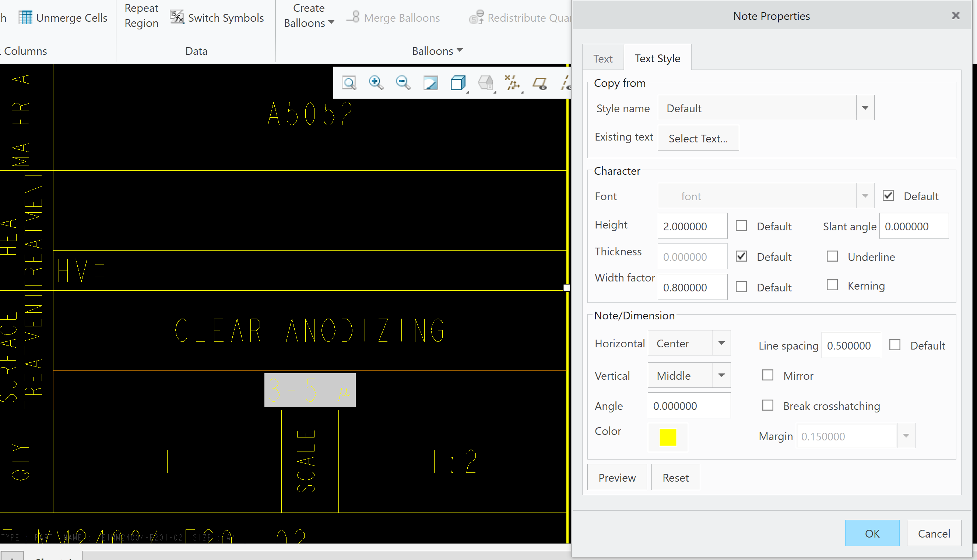
Task: Click the Refit zoom icon
Action: [349, 83]
